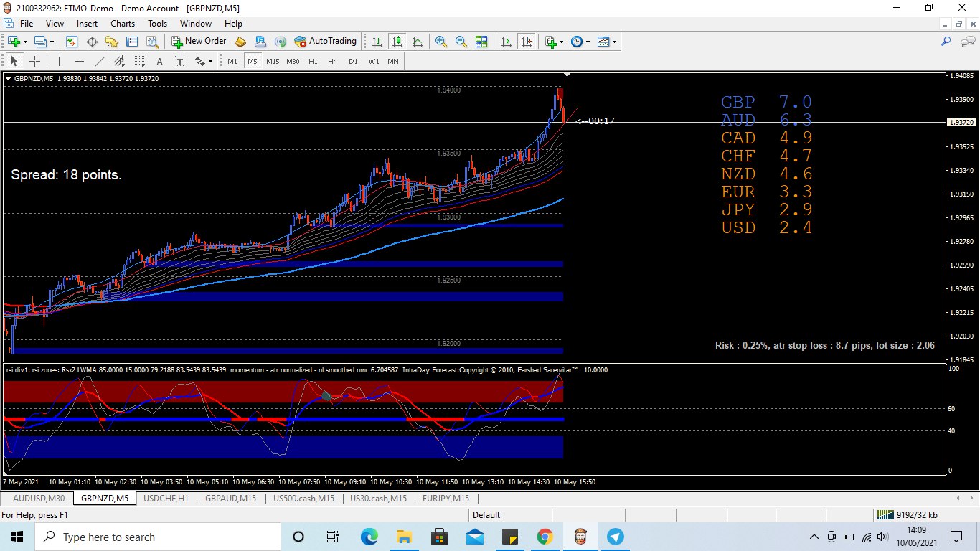
Task: Toggle the Chart Shift option
Action: coord(527,42)
